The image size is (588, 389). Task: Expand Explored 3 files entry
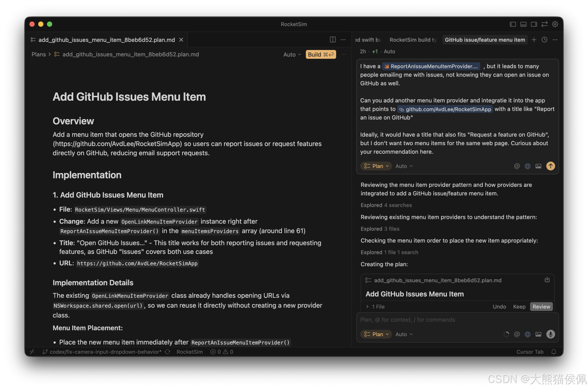[x=380, y=229]
